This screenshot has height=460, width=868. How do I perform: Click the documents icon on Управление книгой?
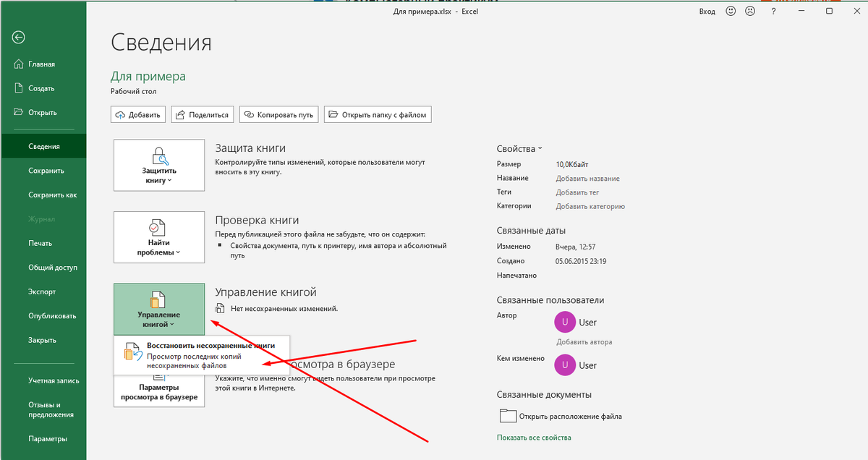click(158, 299)
